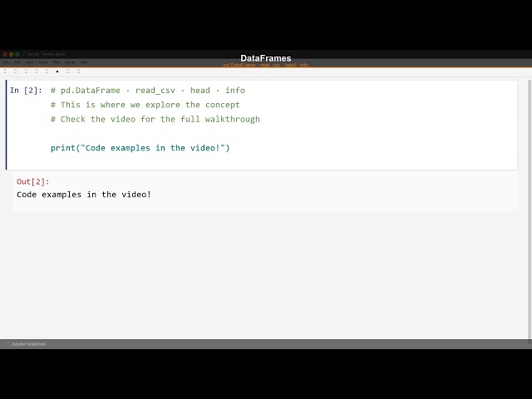Click the Day25_Pandas.ipynb window title
Image resolution: width=532 pixels, height=399 pixels.
47,54
